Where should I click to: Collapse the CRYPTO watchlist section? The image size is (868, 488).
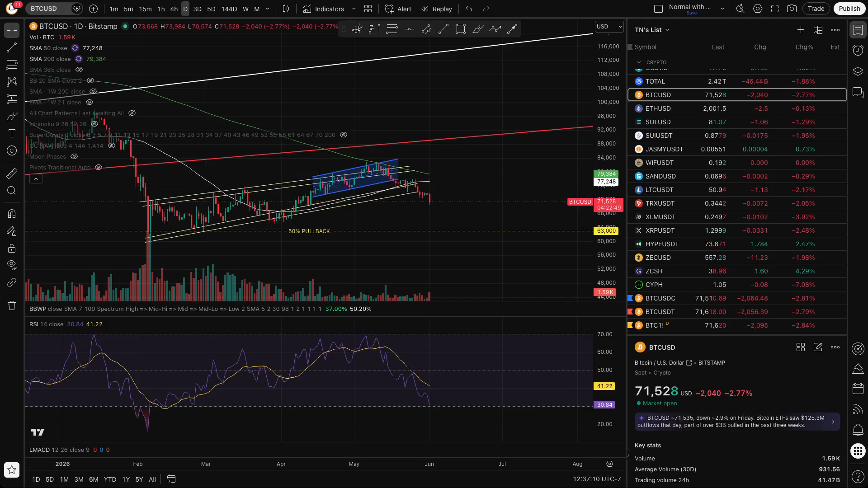pyautogui.click(x=638, y=62)
